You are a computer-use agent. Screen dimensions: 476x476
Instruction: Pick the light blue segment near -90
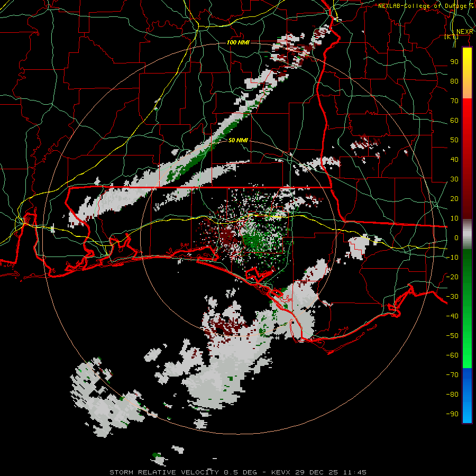(x=467, y=413)
